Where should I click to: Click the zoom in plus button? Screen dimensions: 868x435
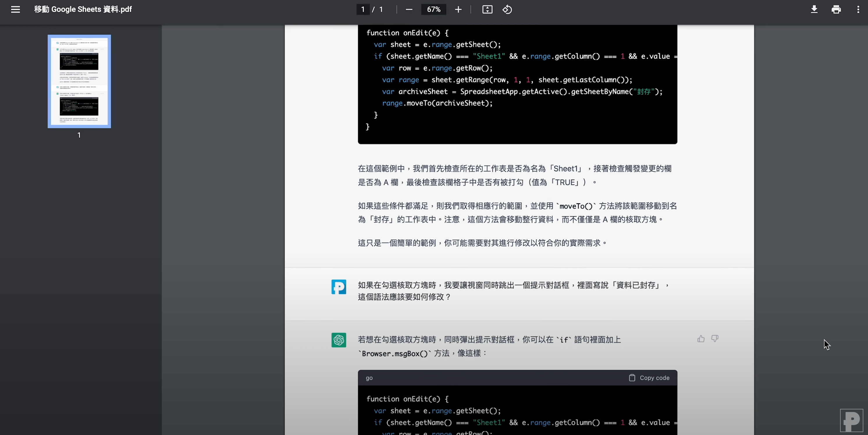click(458, 9)
